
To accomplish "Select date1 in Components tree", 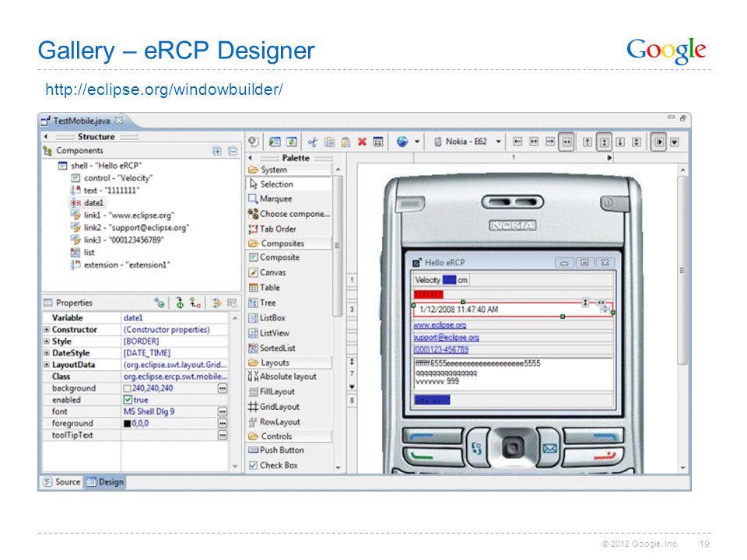I will tap(88, 202).
